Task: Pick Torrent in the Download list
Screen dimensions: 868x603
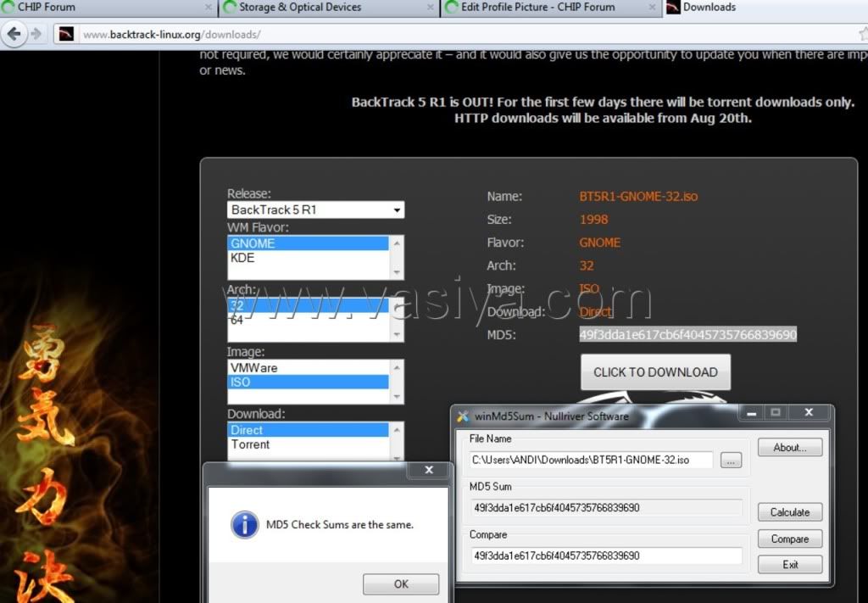Action: click(308, 444)
